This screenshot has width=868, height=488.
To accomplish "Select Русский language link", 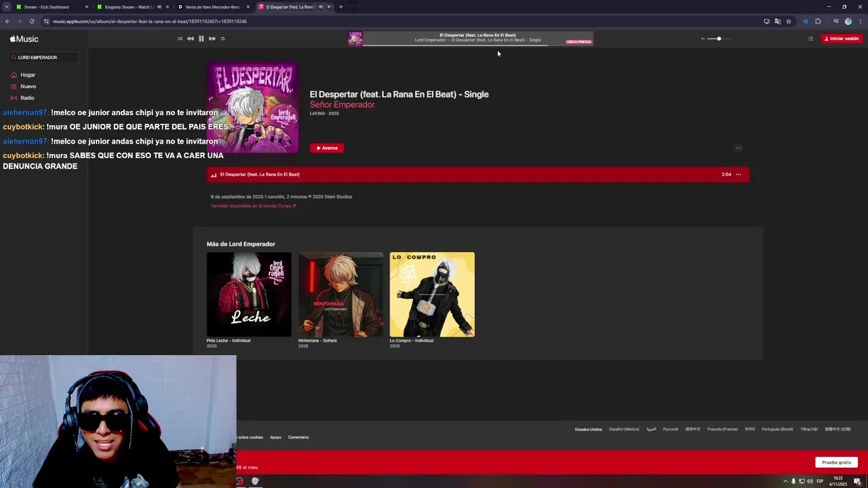I will 670,429.
